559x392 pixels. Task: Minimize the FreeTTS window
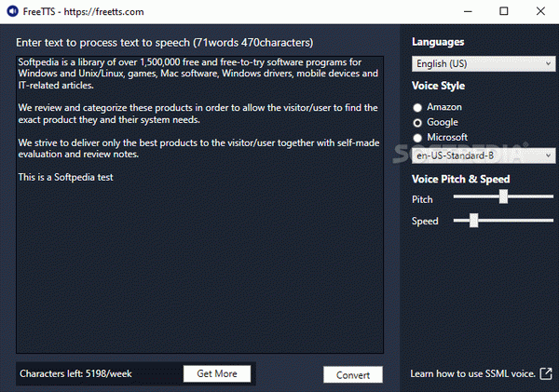pos(468,11)
